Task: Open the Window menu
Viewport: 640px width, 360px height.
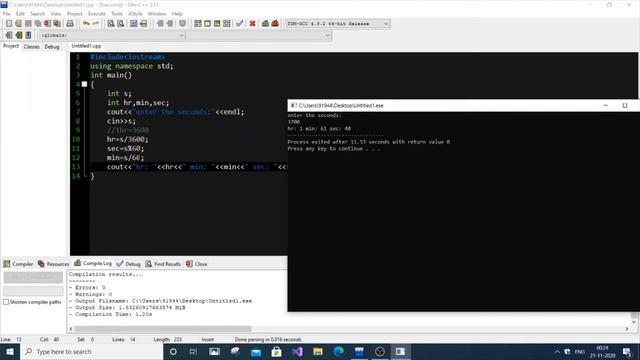Action: (157, 13)
